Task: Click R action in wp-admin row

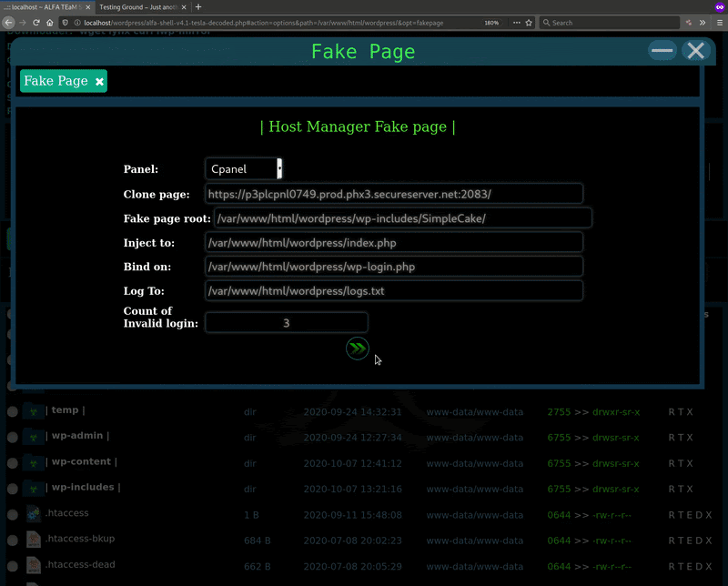Action: (672, 438)
